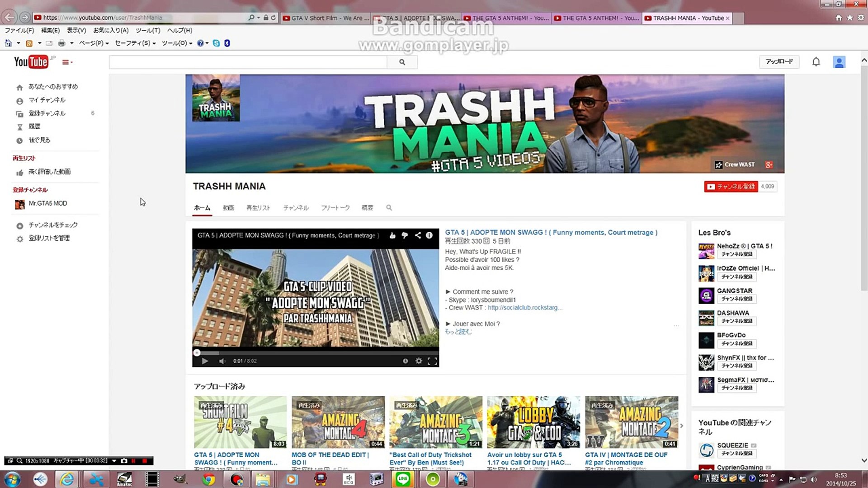
Task: Mute the player volume
Action: (222, 361)
